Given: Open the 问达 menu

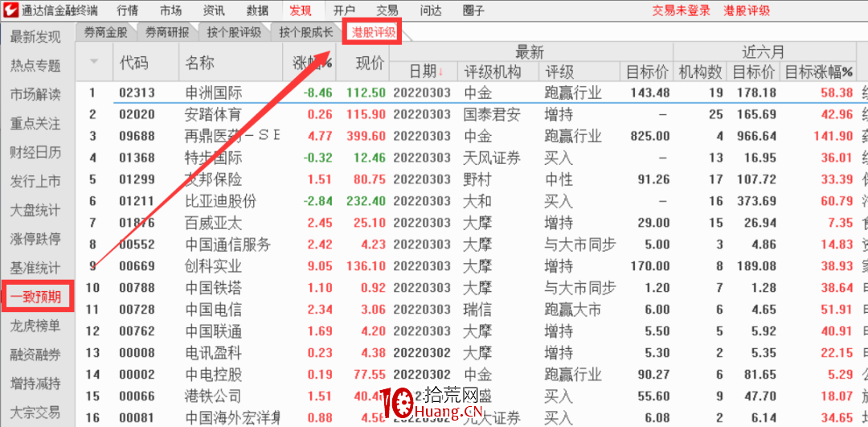Looking at the screenshot, I should [x=430, y=10].
